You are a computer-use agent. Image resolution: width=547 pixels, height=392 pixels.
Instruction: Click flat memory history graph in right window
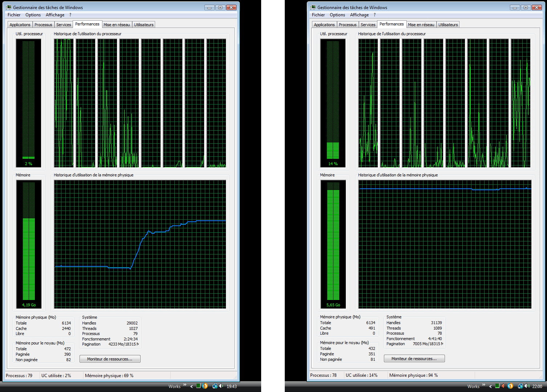click(445, 244)
